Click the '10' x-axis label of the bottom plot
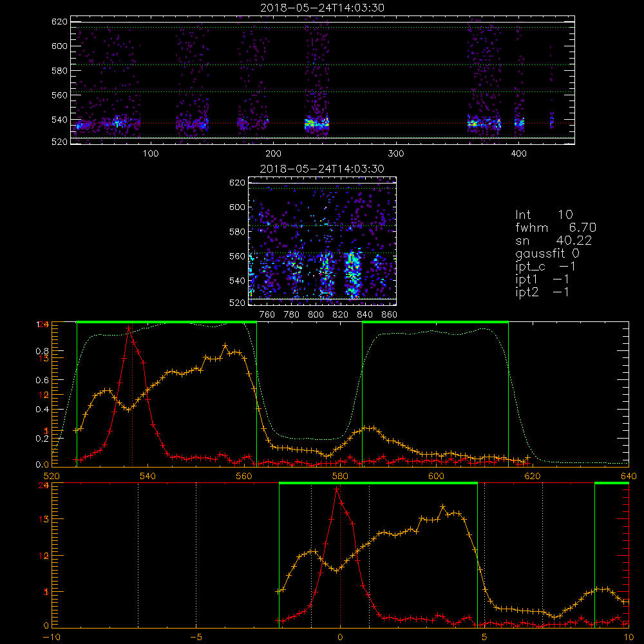 [x=629, y=638]
